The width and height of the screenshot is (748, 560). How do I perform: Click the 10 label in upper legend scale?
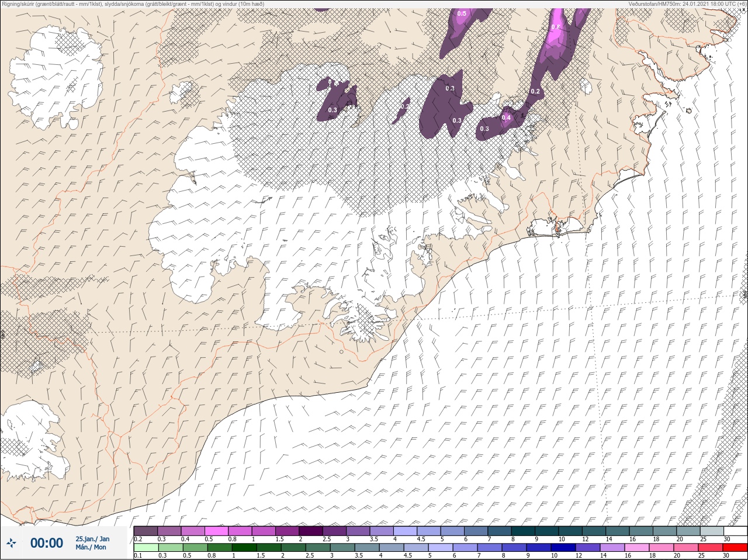coord(562,539)
